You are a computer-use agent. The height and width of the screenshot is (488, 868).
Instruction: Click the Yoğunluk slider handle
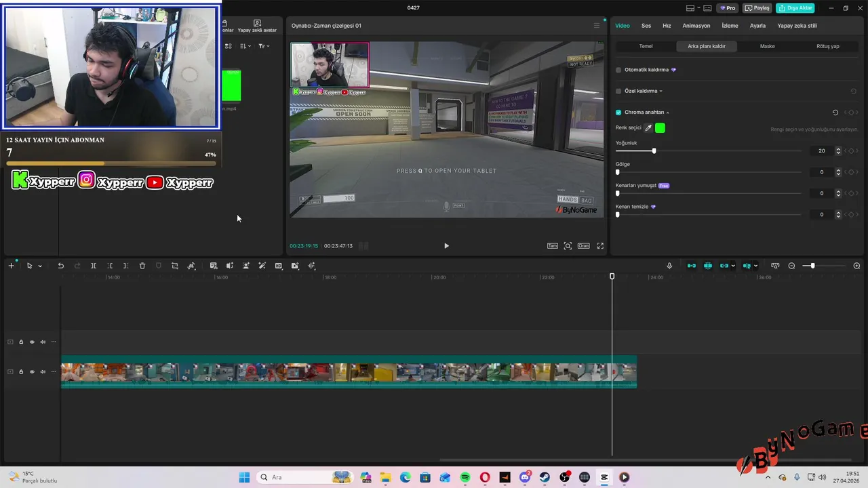point(654,150)
